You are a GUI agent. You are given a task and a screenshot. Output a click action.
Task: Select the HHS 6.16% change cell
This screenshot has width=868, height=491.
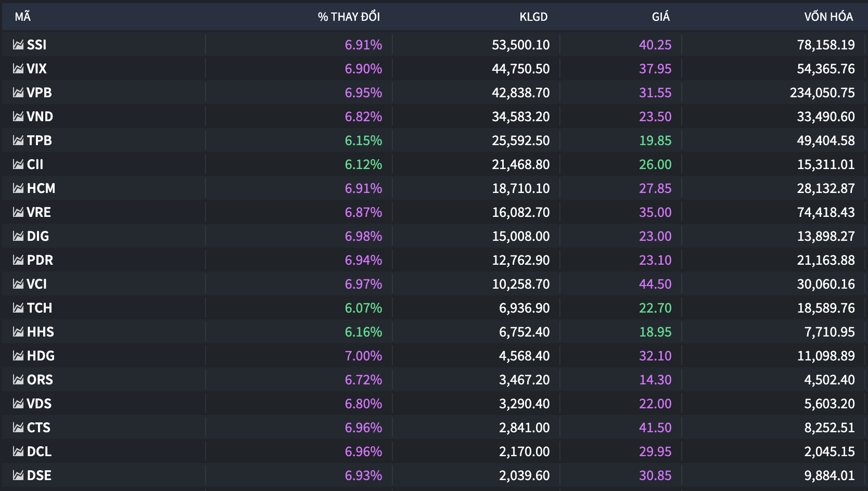click(x=363, y=332)
